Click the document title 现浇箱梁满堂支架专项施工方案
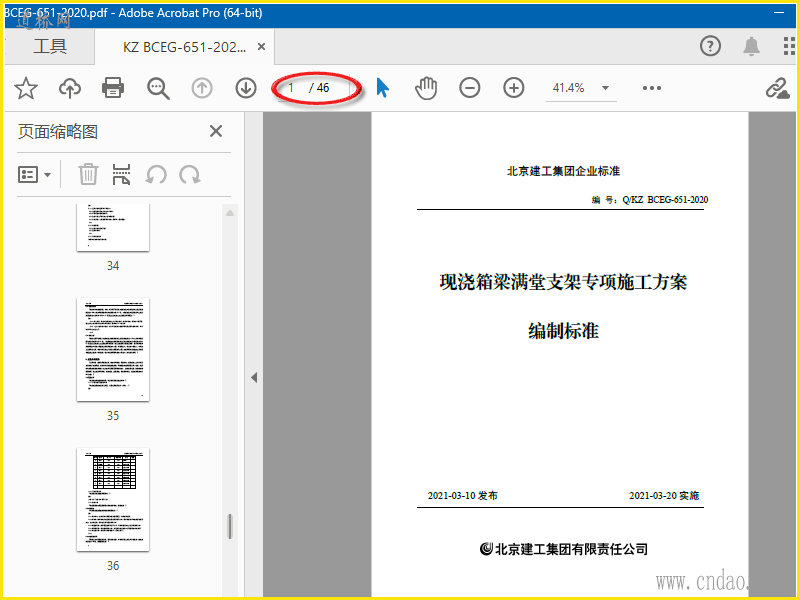800x600 pixels. coord(563,282)
